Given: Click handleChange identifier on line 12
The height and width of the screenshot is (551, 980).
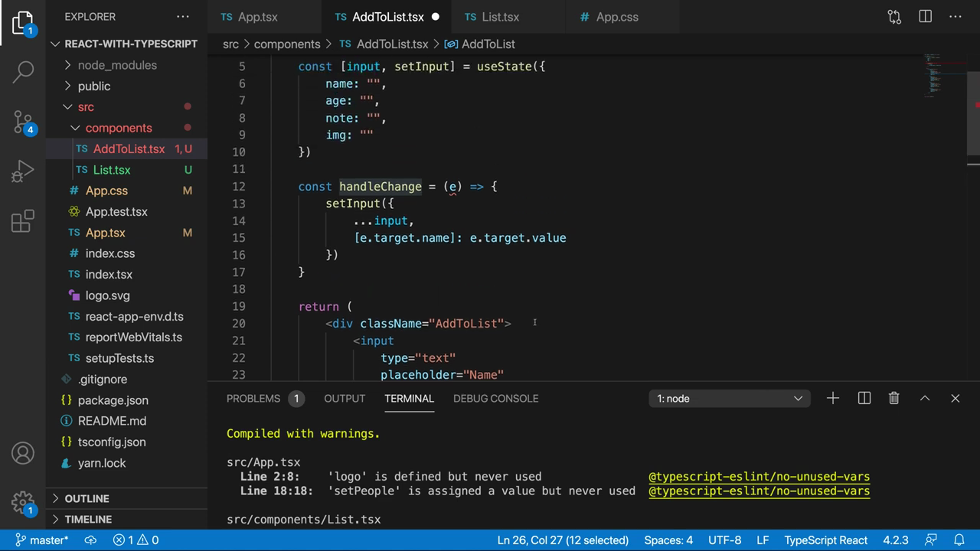Looking at the screenshot, I should click(x=381, y=187).
